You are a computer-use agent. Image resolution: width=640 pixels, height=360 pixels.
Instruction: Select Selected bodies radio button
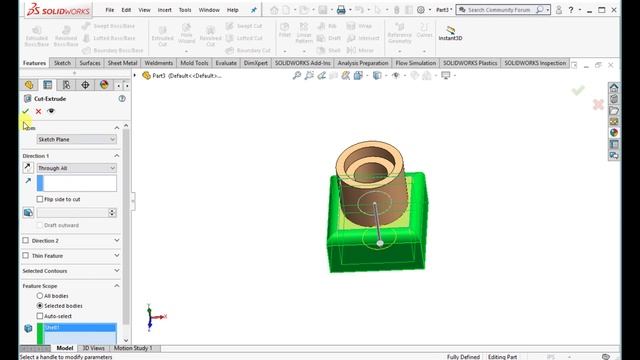[40, 305]
